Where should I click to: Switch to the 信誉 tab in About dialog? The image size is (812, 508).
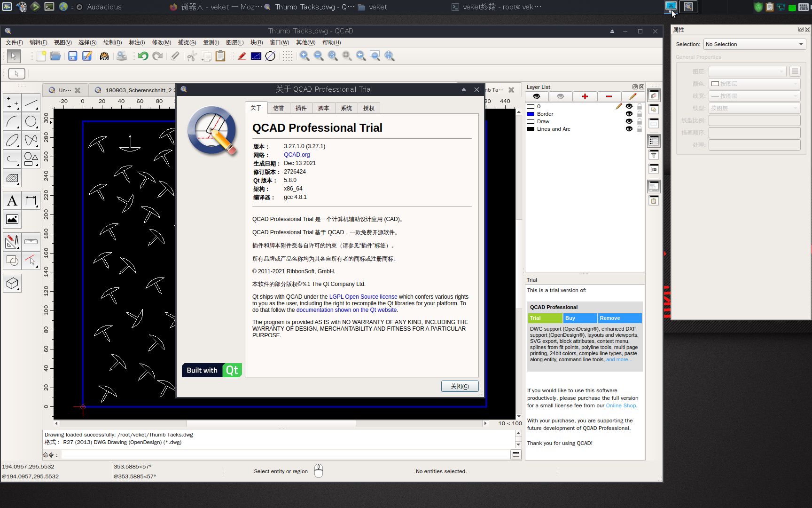point(279,108)
